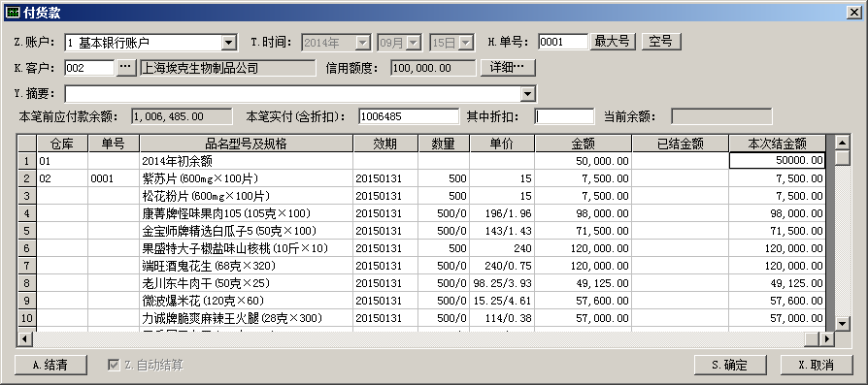
Task: Click the 金额 column header
Action: coord(583,144)
